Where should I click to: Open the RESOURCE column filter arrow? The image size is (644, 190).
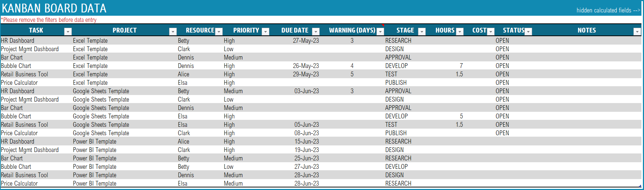[x=219, y=31]
